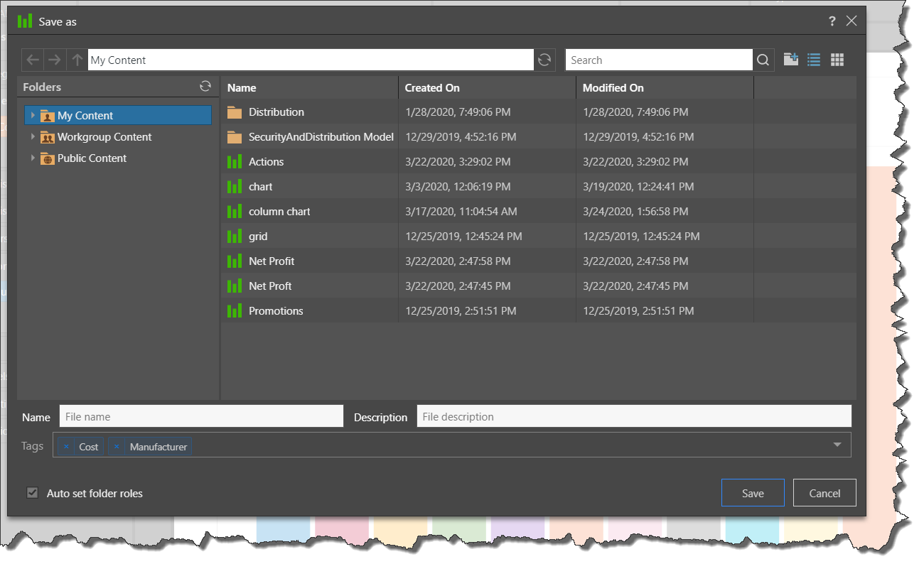Switch to grid thumbnail view
Viewport: 924px width, 564px height.
tap(837, 60)
